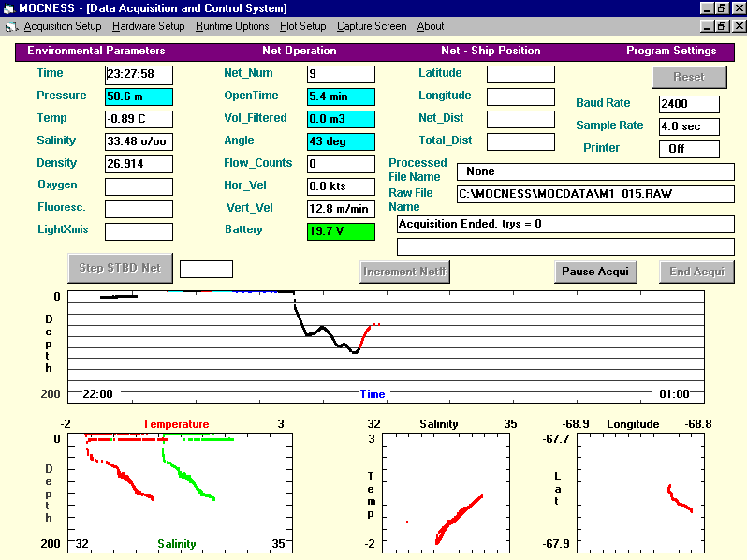
Task: Click the empty status box below Acquisition Ended
Action: tap(565, 246)
